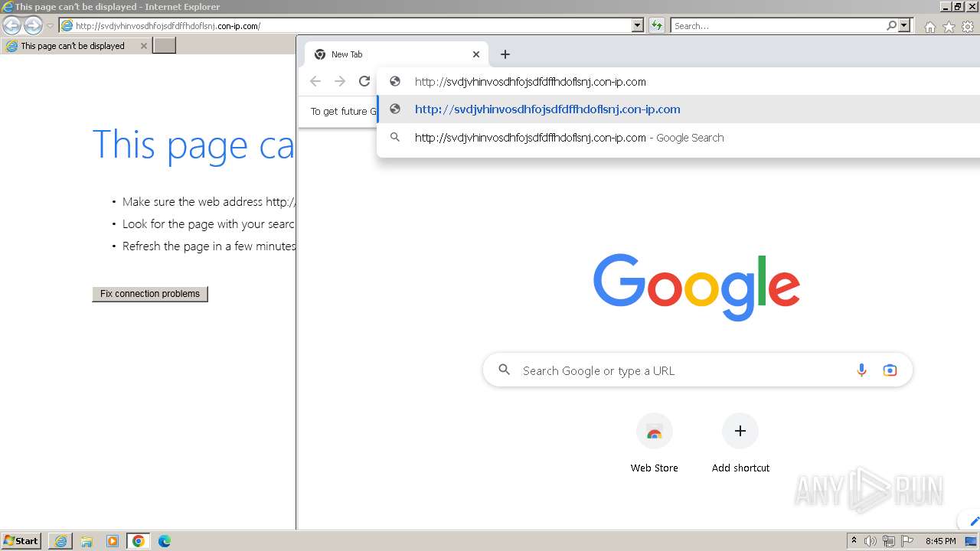
Task: Click IE search magnifier icon
Action: tap(891, 26)
